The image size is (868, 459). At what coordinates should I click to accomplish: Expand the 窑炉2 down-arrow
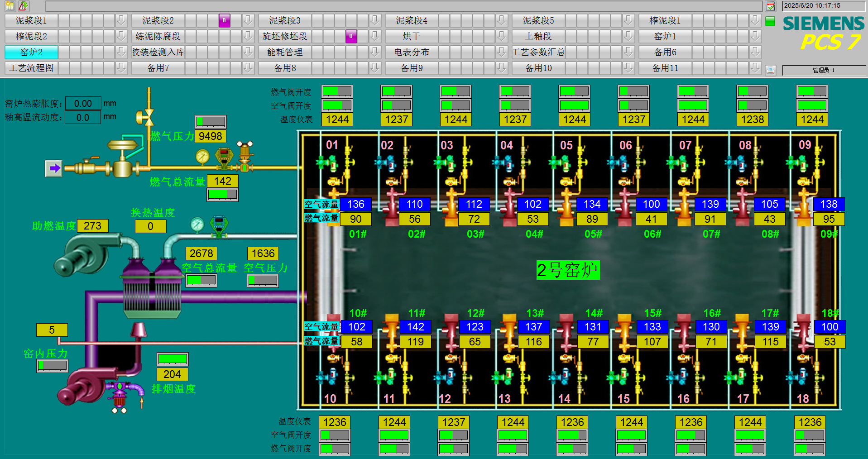[121, 52]
